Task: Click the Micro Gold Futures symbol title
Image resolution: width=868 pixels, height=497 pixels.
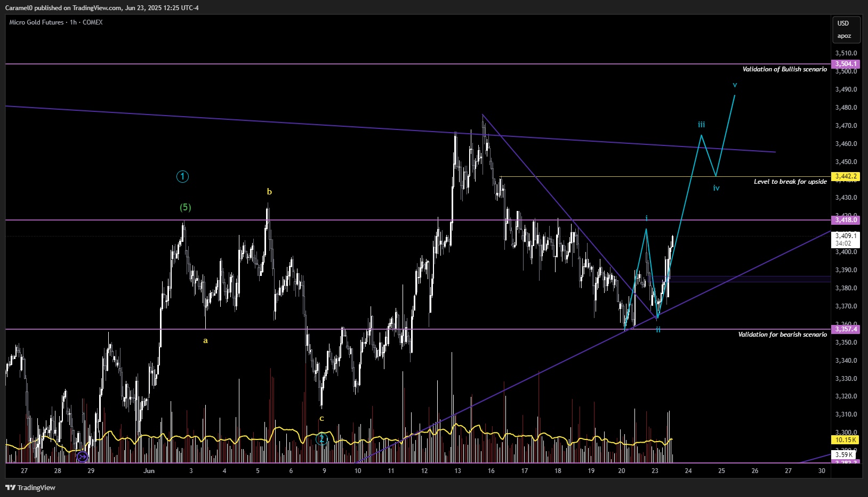Action: [36, 22]
